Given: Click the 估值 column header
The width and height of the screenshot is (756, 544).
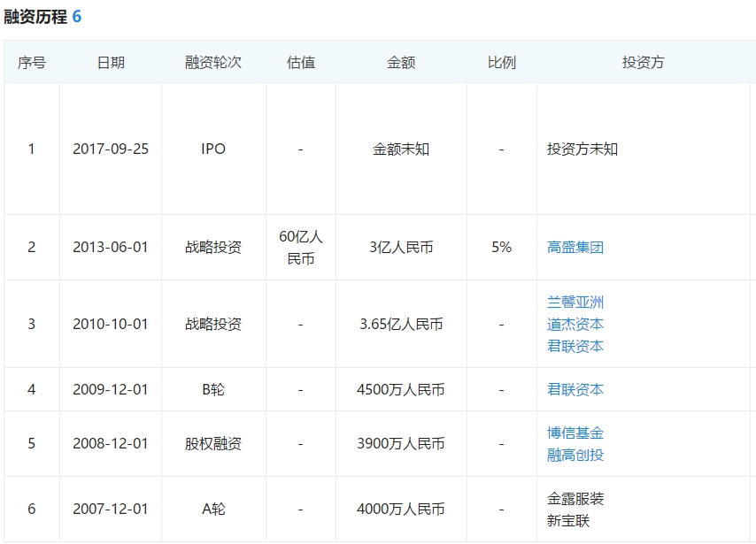Looking at the screenshot, I should [x=301, y=62].
